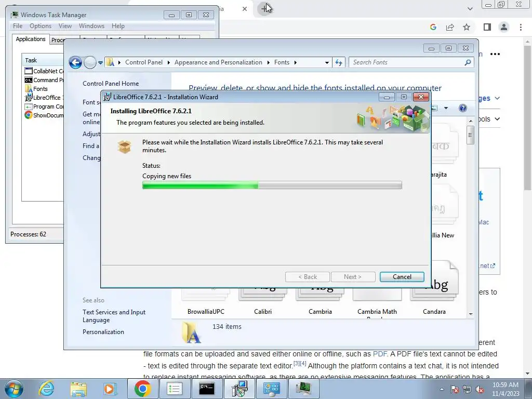This screenshot has height=399, width=532.
Task: Bookmark this page with star icon
Action: [x=467, y=27]
